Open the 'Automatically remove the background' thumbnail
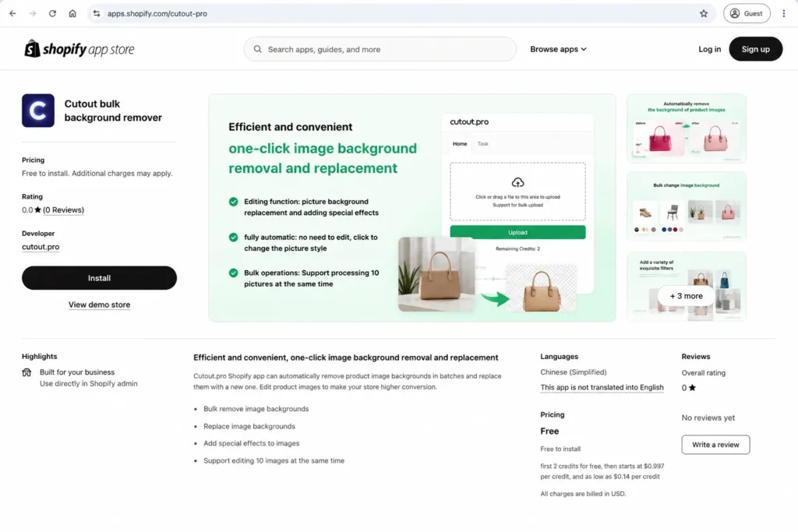The width and height of the screenshot is (798, 532). [x=686, y=129]
